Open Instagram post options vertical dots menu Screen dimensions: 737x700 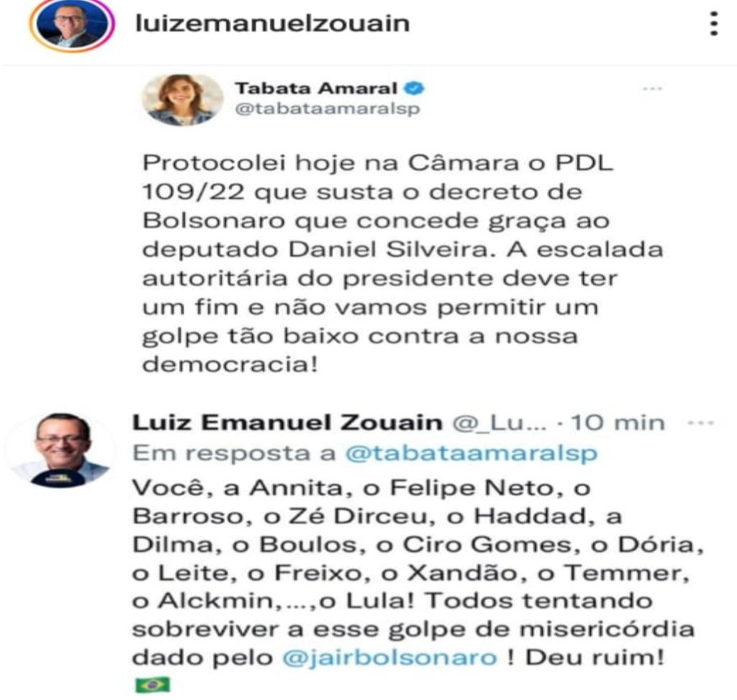point(714,24)
